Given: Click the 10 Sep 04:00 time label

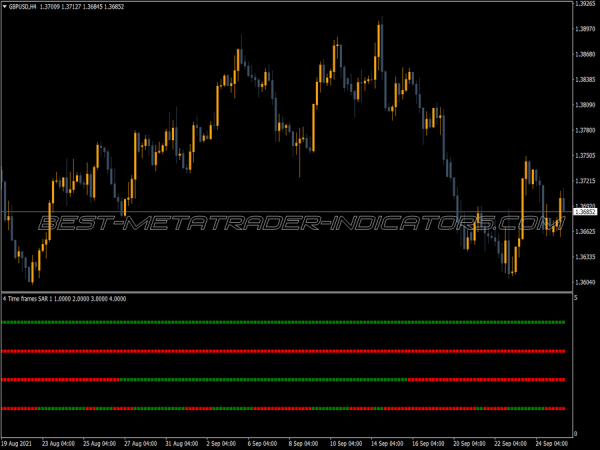Looking at the screenshot, I should (346, 444).
